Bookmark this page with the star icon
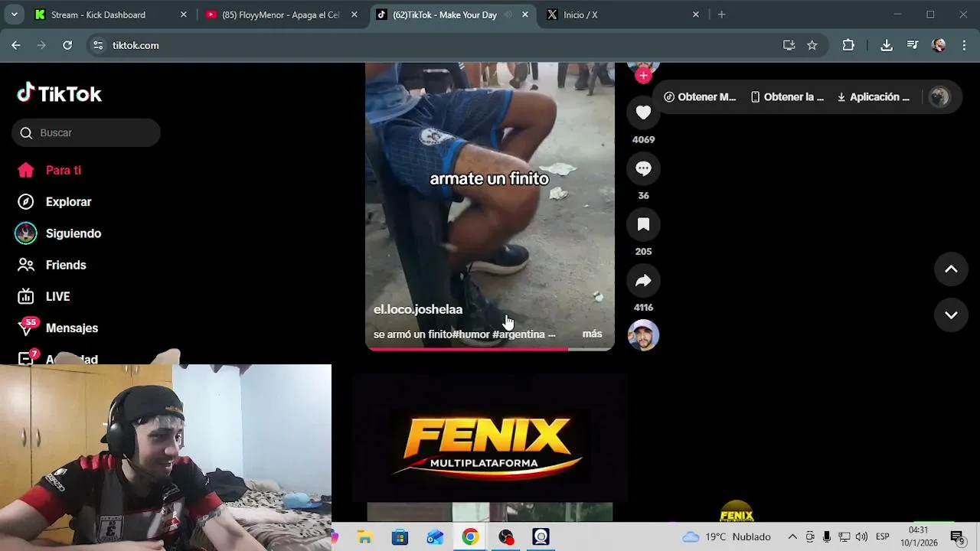The width and height of the screenshot is (980, 551). click(x=812, y=45)
